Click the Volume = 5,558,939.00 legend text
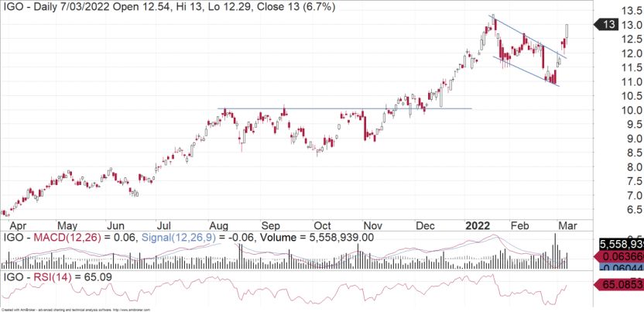Screen dimensions: 644x312 [x=318, y=237]
